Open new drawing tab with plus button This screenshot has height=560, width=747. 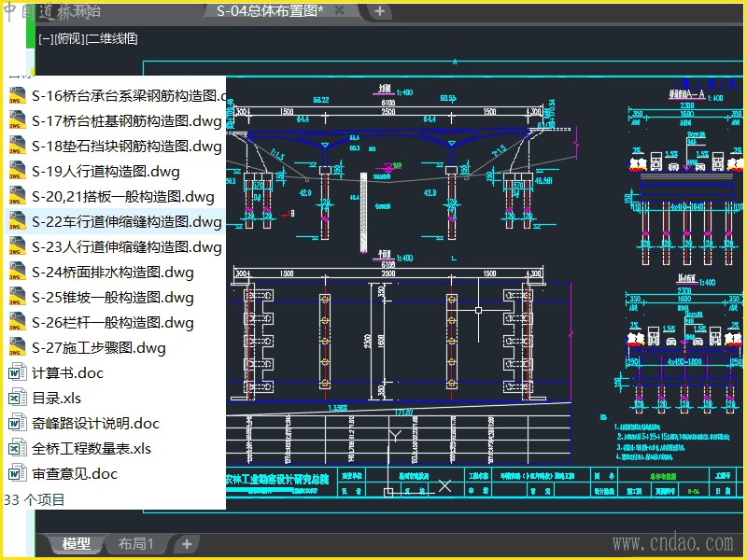(380, 11)
